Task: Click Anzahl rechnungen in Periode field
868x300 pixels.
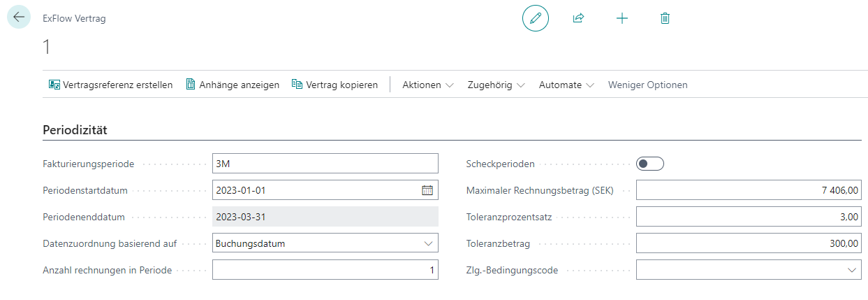Action: (325, 270)
